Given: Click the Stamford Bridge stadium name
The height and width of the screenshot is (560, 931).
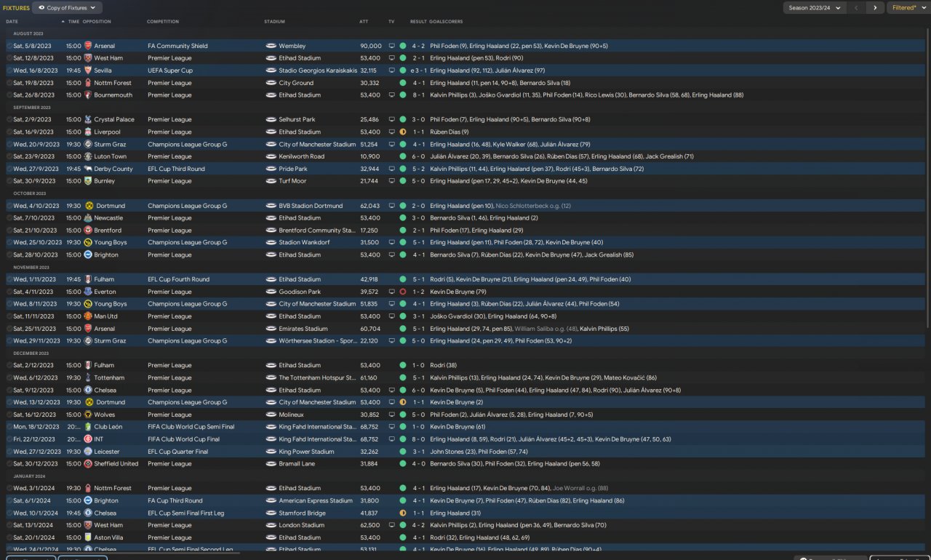Looking at the screenshot, I should point(301,513).
